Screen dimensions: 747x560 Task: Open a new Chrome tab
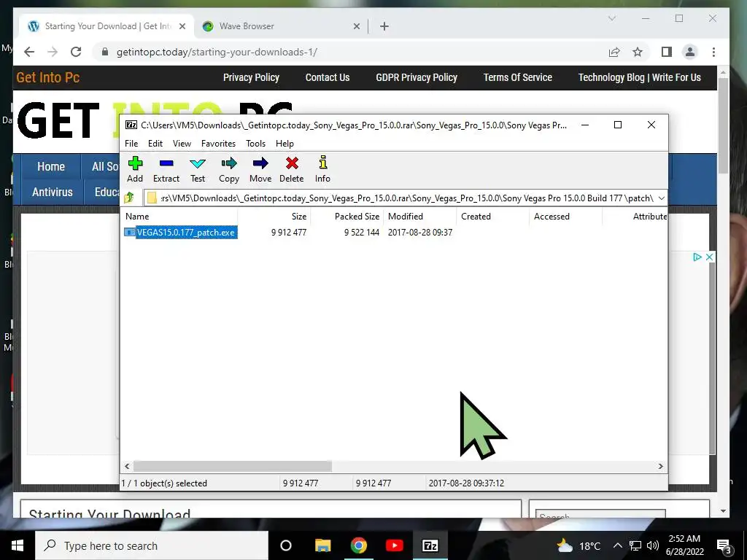tap(384, 26)
